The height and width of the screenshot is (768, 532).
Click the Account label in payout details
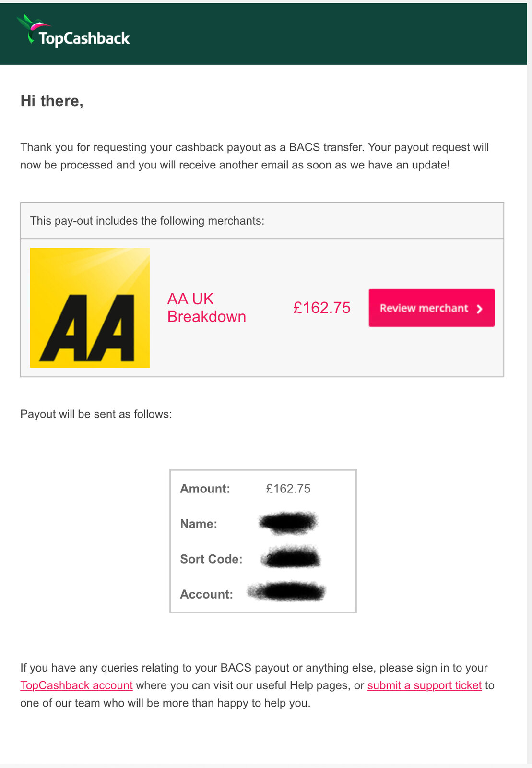pos(206,594)
